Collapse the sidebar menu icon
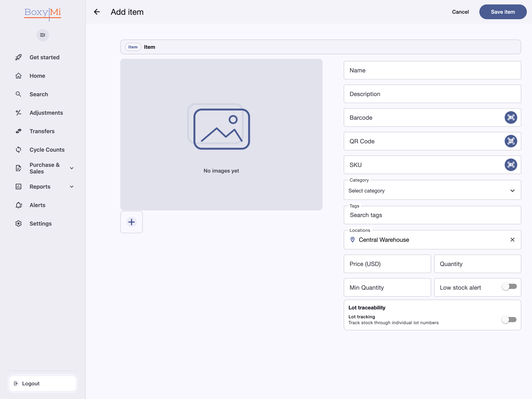 click(42, 35)
